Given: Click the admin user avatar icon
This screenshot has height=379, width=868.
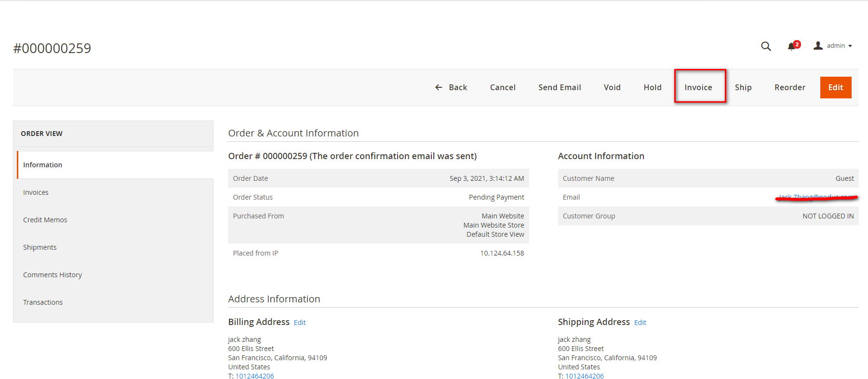Looking at the screenshot, I should pyautogui.click(x=818, y=46).
